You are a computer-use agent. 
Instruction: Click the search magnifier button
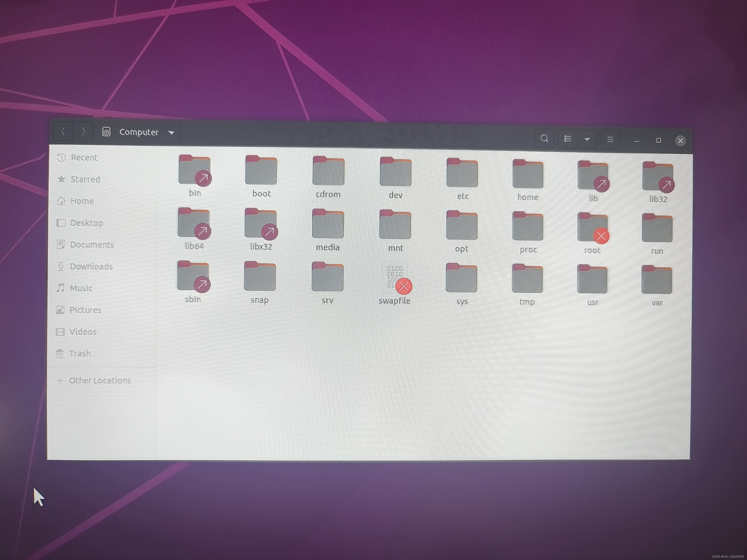[x=544, y=138]
